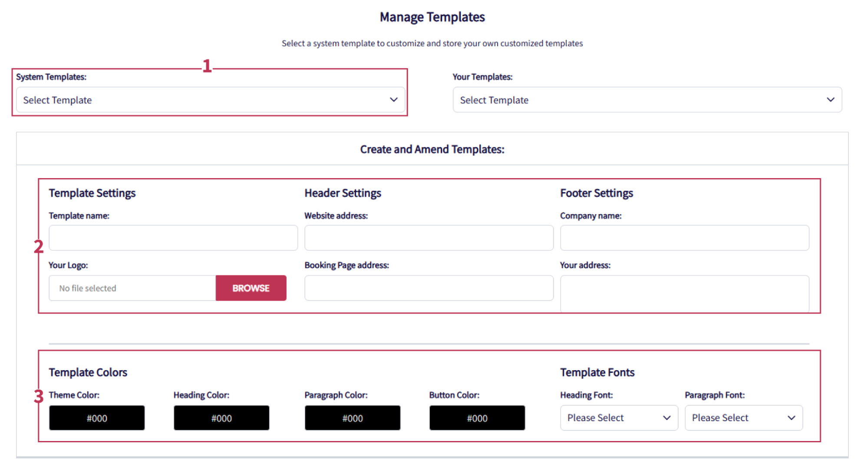This screenshot has height=464, width=868.
Task: Click the 'Template Colors' heading
Action: click(88, 372)
